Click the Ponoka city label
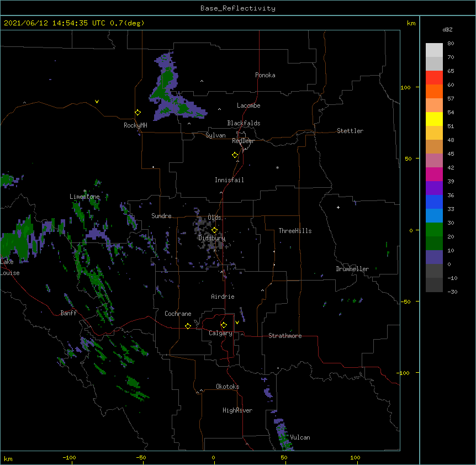 pyautogui.click(x=265, y=75)
